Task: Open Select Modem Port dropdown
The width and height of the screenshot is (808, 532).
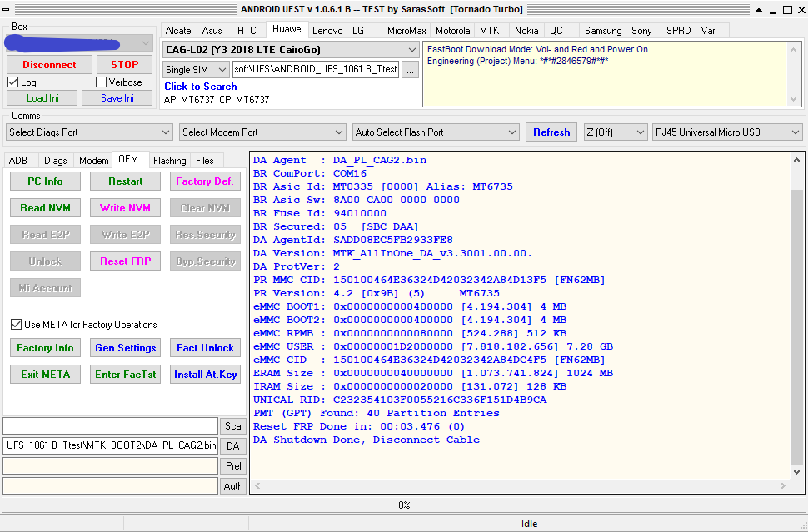Action: (x=262, y=132)
